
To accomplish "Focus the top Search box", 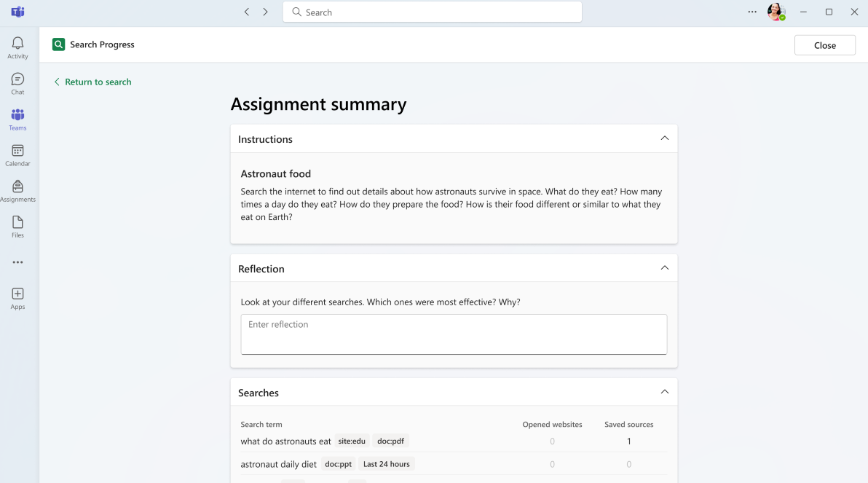I will pos(433,12).
